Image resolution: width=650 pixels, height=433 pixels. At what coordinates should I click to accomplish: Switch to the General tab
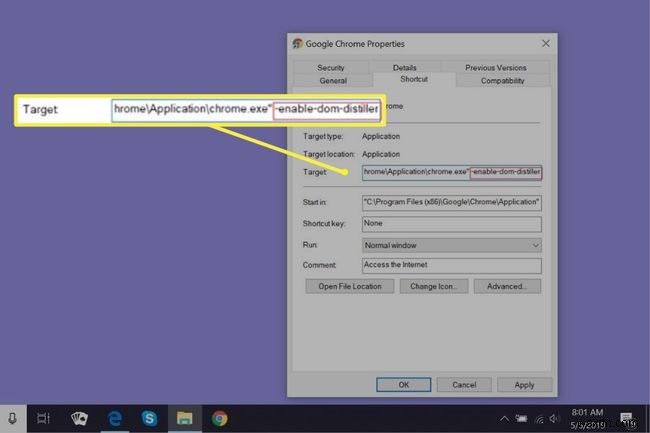coord(333,80)
